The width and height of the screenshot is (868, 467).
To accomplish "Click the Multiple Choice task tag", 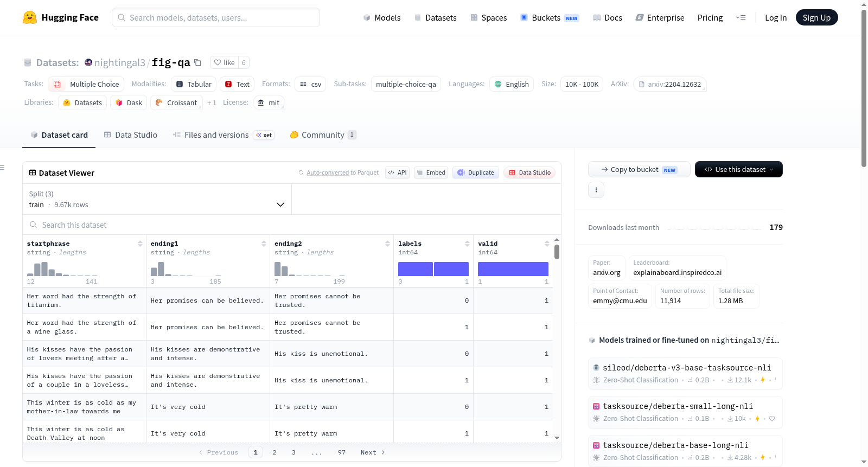I will [x=86, y=84].
